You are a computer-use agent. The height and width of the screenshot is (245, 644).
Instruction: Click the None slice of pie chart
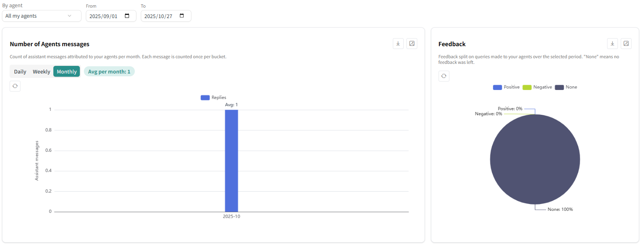[x=535, y=159]
